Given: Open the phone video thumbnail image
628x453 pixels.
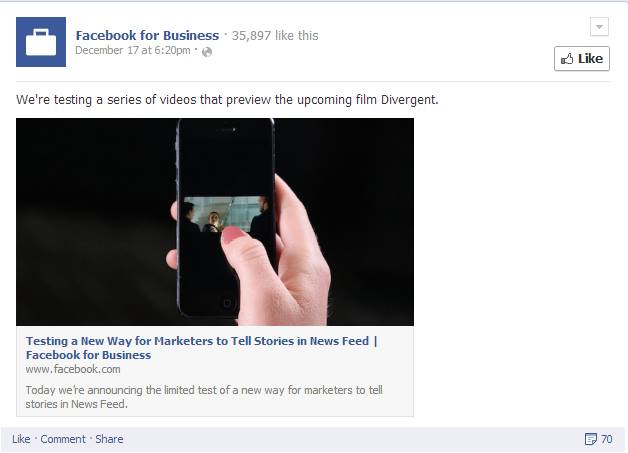Looking at the screenshot, I should click(215, 221).
